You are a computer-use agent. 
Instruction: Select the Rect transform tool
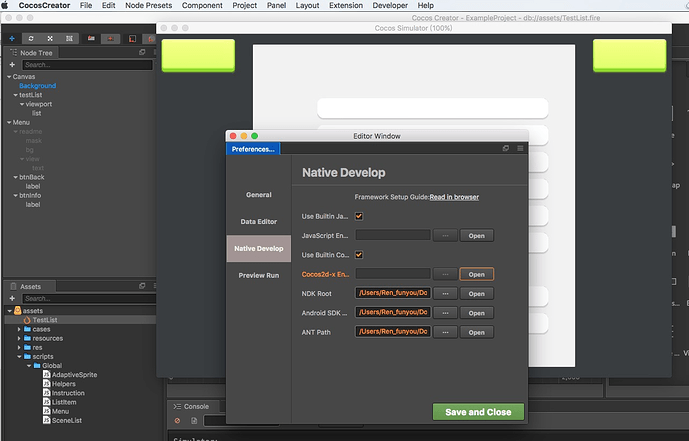click(x=69, y=39)
